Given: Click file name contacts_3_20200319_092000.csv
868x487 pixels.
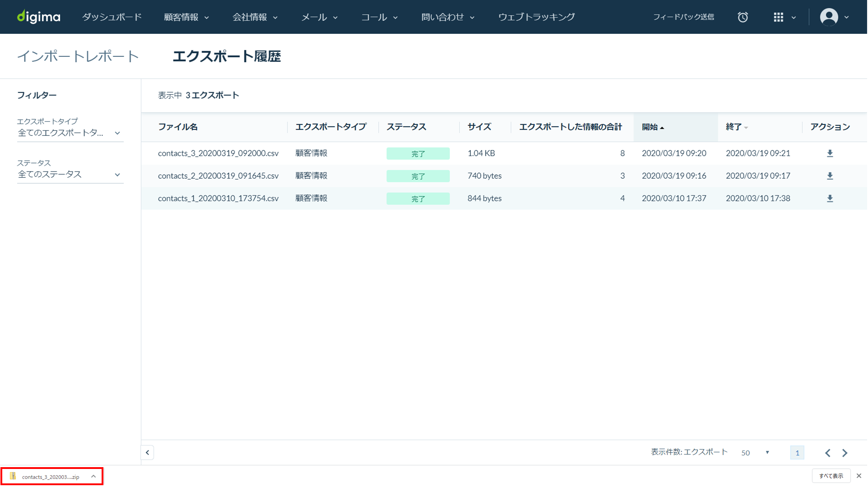Looking at the screenshot, I should point(218,153).
